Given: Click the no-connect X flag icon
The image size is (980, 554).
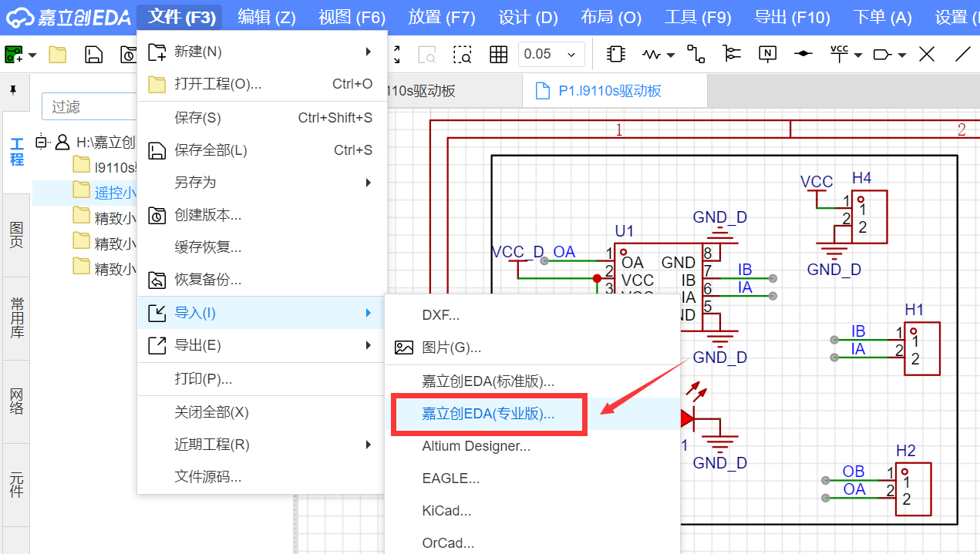Looking at the screenshot, I should [927, 54].
